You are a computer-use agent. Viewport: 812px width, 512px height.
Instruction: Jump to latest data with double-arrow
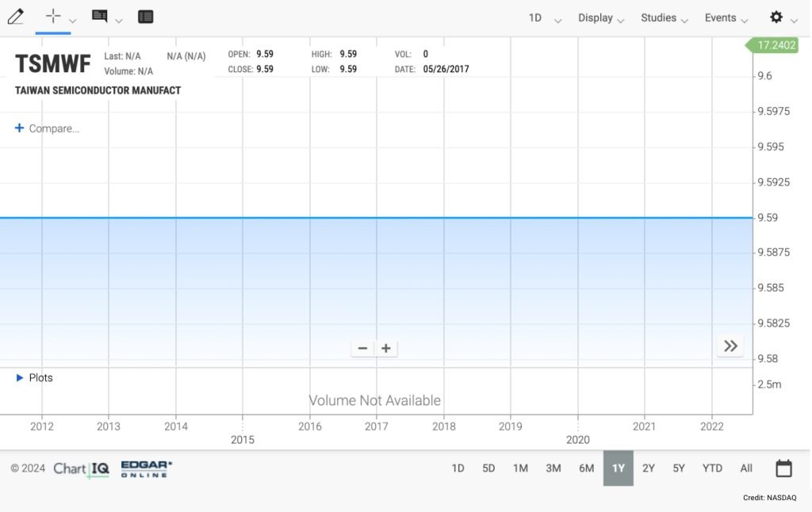pyautogui.click(x=730, y=346)
